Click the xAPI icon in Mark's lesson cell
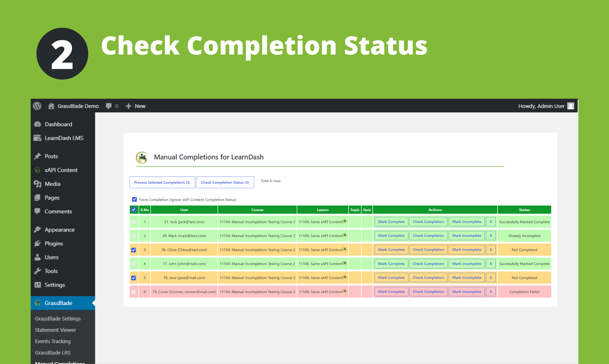609x364 pixels. click(x=345, y=235)
